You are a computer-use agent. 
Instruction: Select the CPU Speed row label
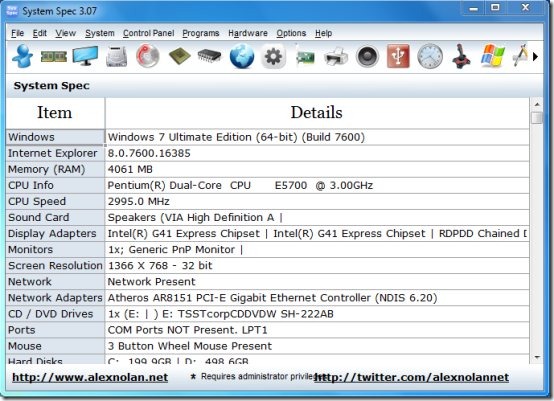pyautogui.click(x=55, y=201)
